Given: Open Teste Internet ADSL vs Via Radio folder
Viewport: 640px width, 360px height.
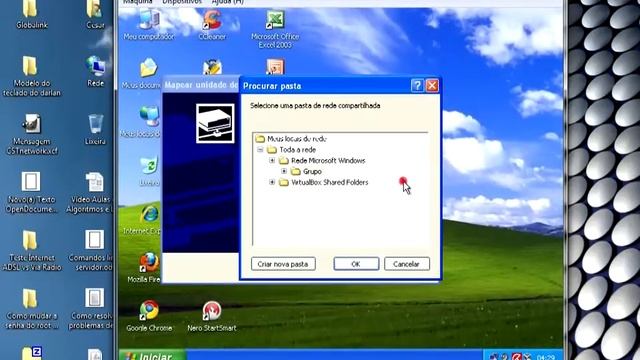Looking at the screenshot, I should tap(32, 251).
